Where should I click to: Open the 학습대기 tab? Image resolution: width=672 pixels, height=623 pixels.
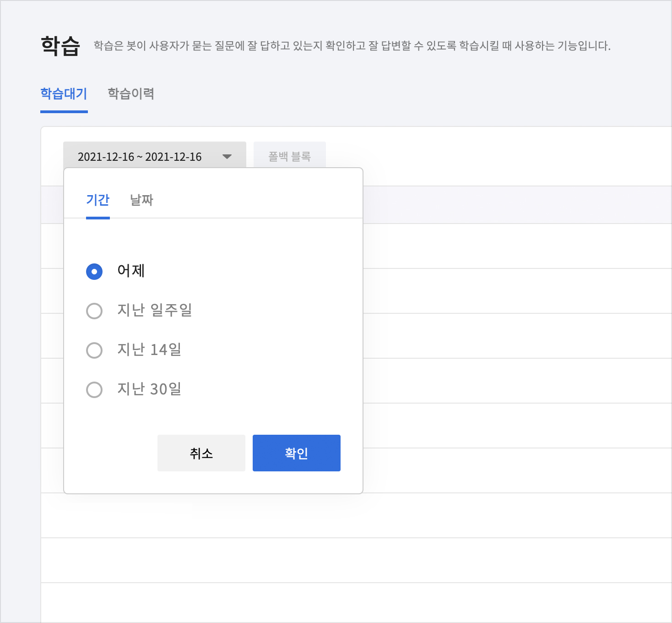(x=64, y=94)
